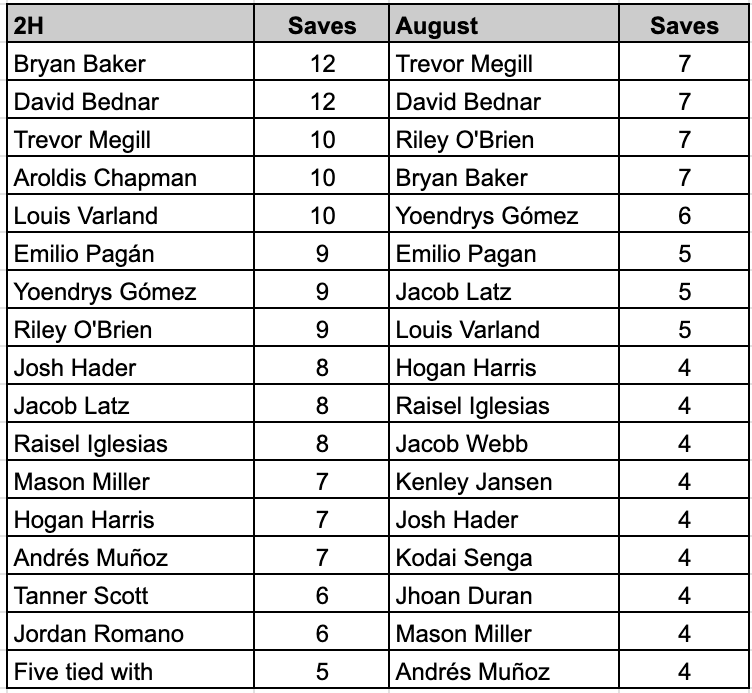Click Mason Miller in the 2H column

[x=130, y=480]
